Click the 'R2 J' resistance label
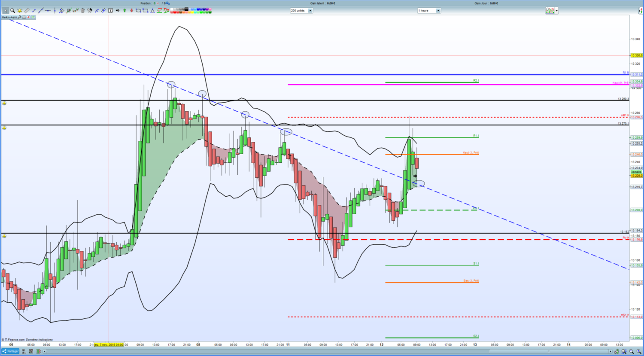Viewport: 644px width, 356px height. pyautogui.click(x=476, y=80)
